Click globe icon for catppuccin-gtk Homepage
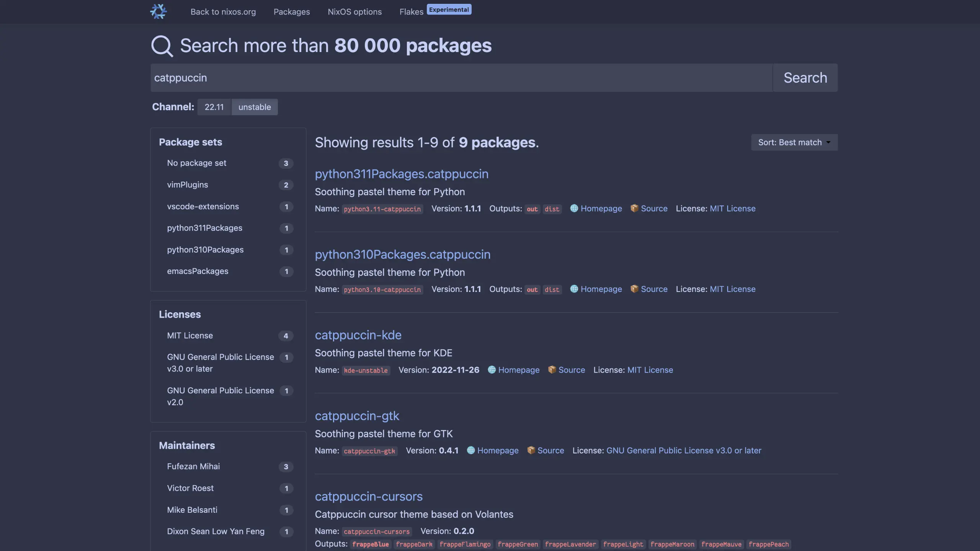Image resolution: width=980 pixels, height=551 pixels. [x=471, y=450]
